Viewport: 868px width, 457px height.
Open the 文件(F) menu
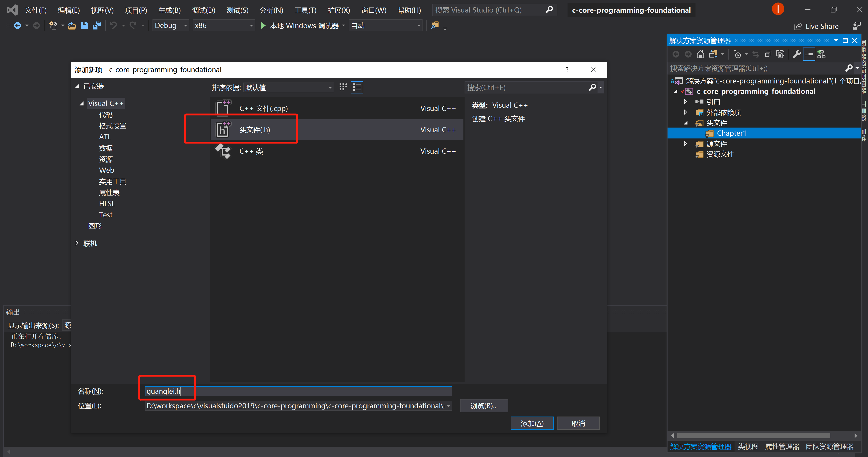coord(36,10)
